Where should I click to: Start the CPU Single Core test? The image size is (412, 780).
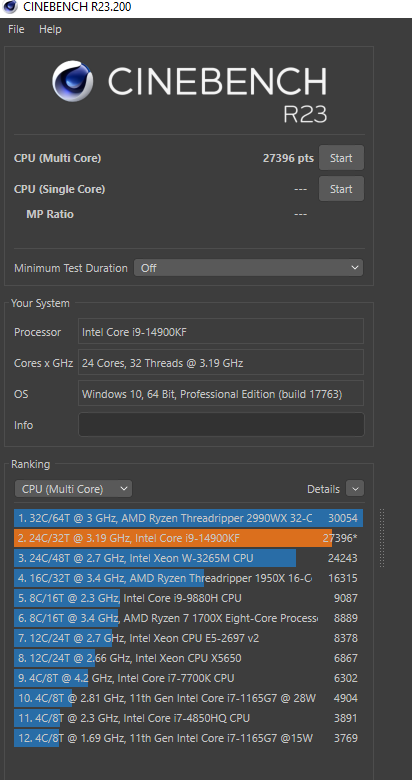click(x=341, y=189)
